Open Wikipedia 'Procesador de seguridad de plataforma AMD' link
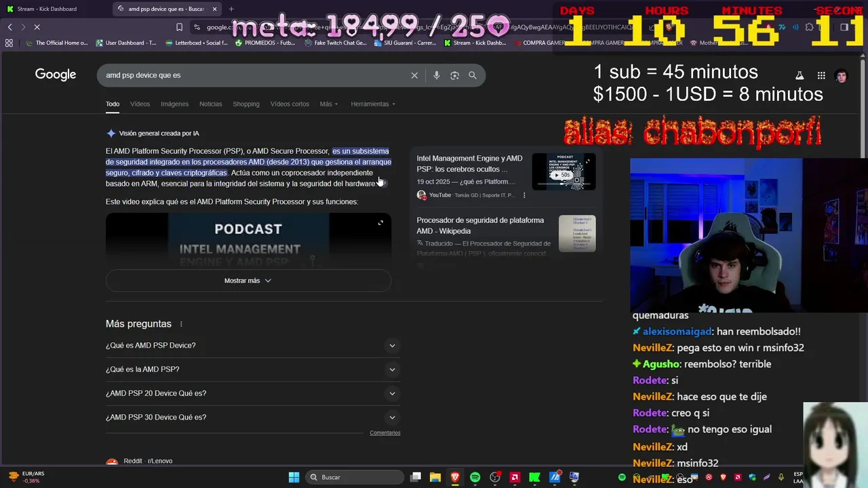868x488 pixels. coord(480,226)
